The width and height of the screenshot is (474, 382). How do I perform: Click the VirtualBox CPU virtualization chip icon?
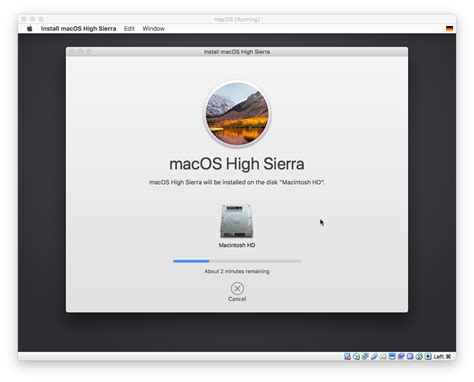pos(410,356)
